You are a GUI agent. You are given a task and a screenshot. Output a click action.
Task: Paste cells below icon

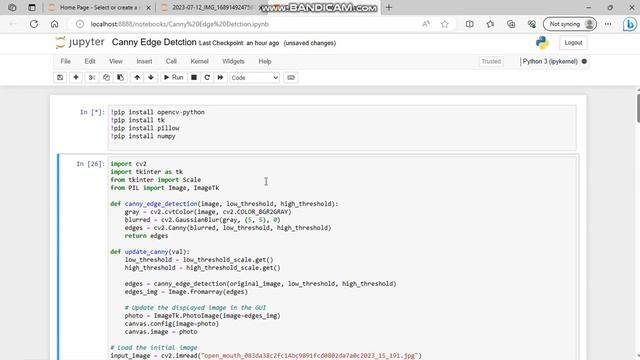[120, 78]
